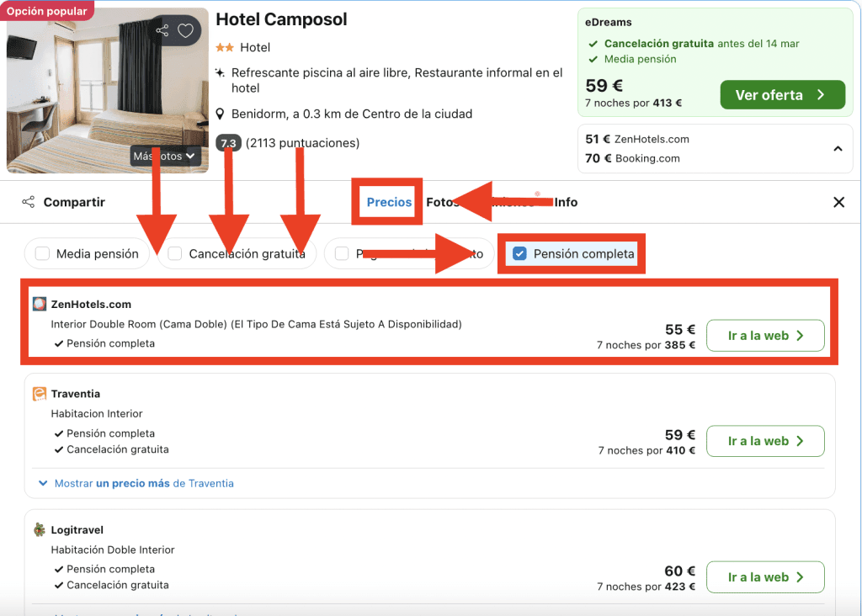Screen dimensions: 862x616
Task: Click the Compartir share icon
Action: click(x=29, y=202)
